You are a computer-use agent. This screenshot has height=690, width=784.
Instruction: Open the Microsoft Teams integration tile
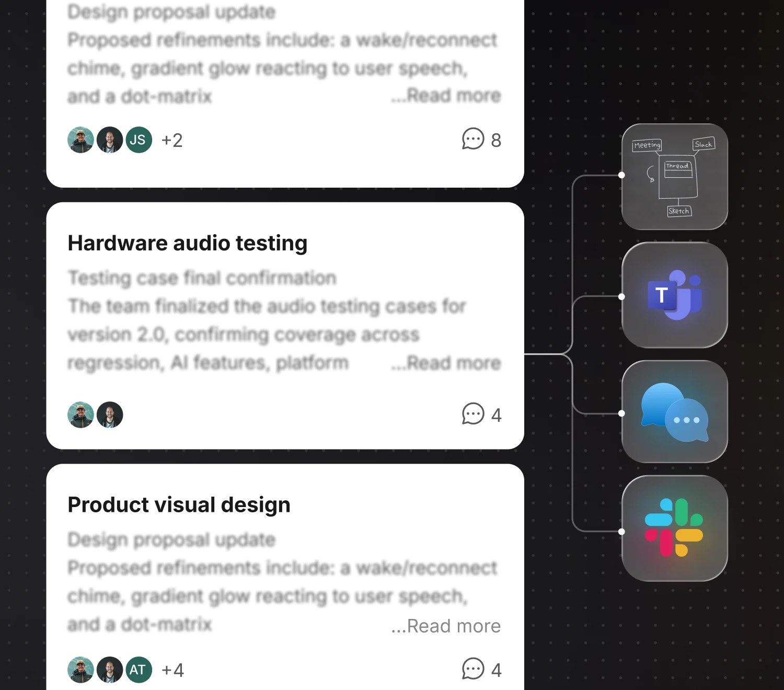coord(675,295)
